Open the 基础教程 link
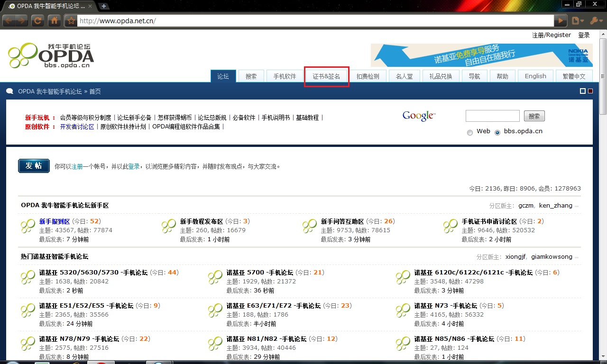This screenshot has width=607, height=364. tap(307, 118)
